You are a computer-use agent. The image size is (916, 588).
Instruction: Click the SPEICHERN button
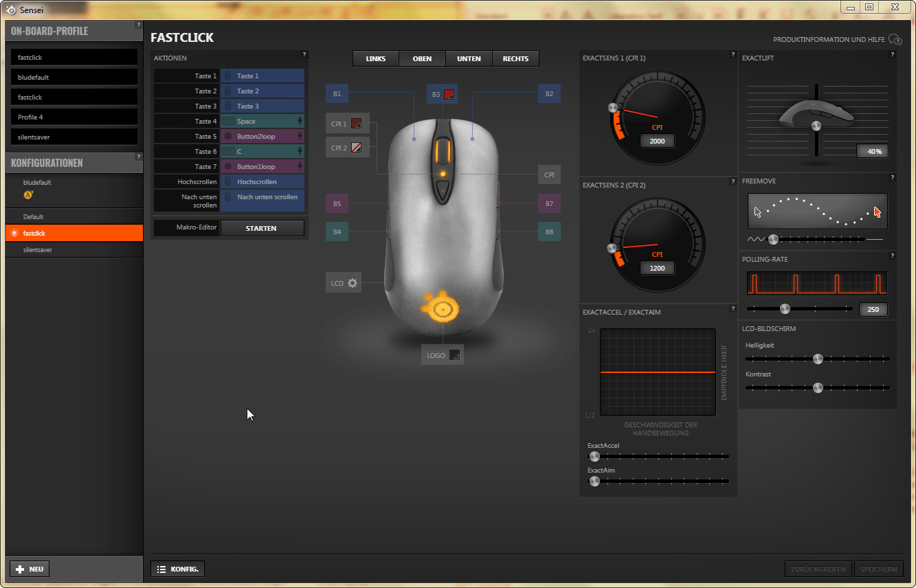tap(878, 569)
